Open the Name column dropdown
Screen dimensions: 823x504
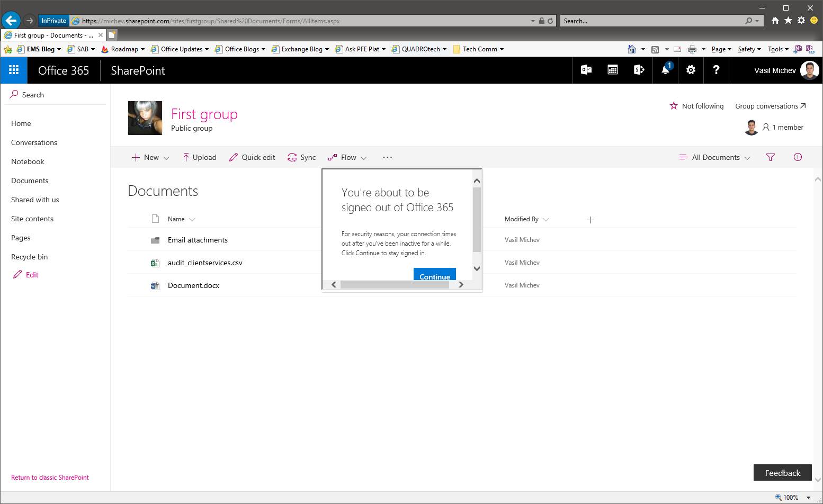click(x=192, y=219)
